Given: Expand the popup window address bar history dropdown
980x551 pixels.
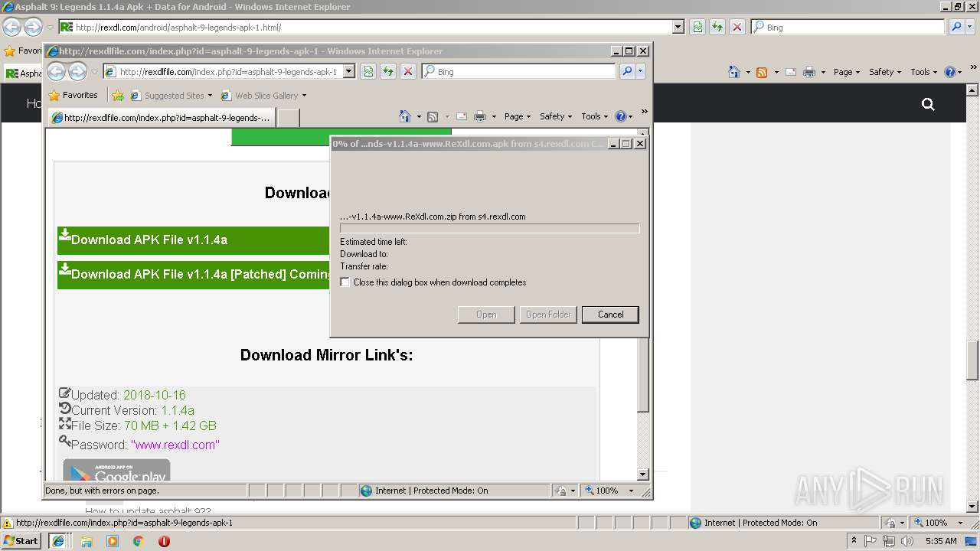Looking at the screenshot, I should click(x=349, y=71).
